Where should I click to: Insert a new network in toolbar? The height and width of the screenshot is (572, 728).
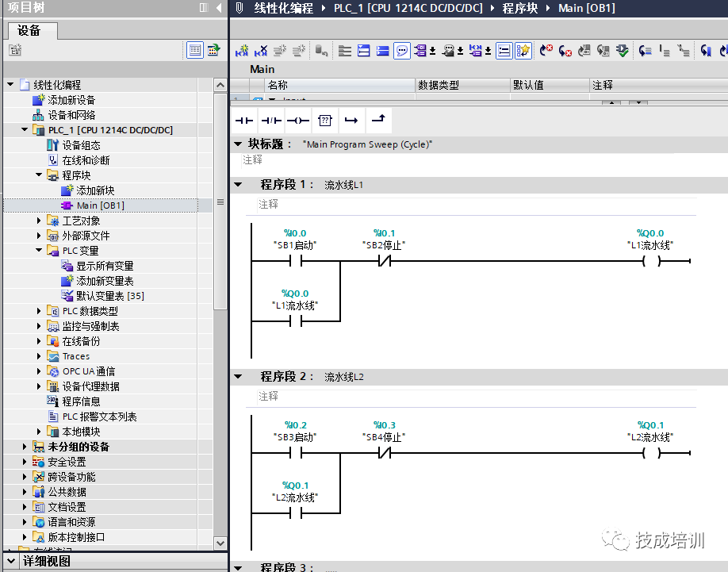242,50
